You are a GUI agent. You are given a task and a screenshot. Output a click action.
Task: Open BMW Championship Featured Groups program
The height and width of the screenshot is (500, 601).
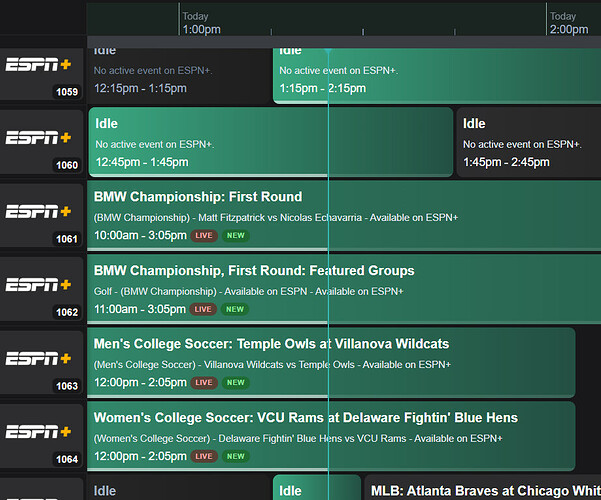tap(344, 289)
